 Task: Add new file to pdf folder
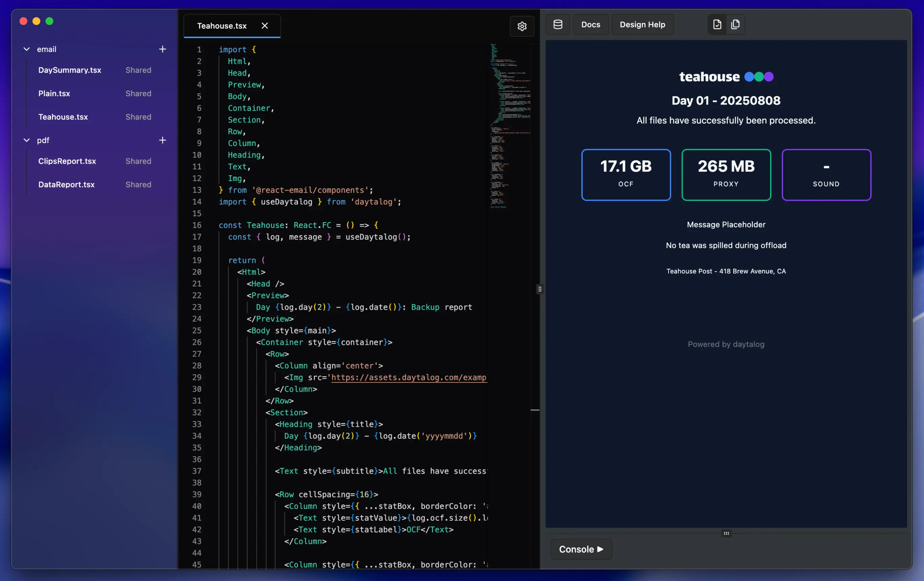(x=163, y=140)
